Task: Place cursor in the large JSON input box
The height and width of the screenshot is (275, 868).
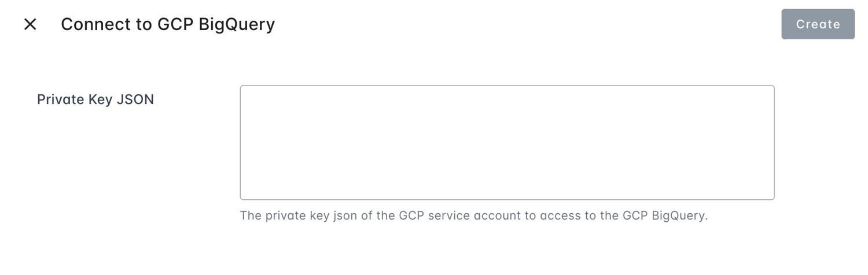Action: [x=507, y=143]
